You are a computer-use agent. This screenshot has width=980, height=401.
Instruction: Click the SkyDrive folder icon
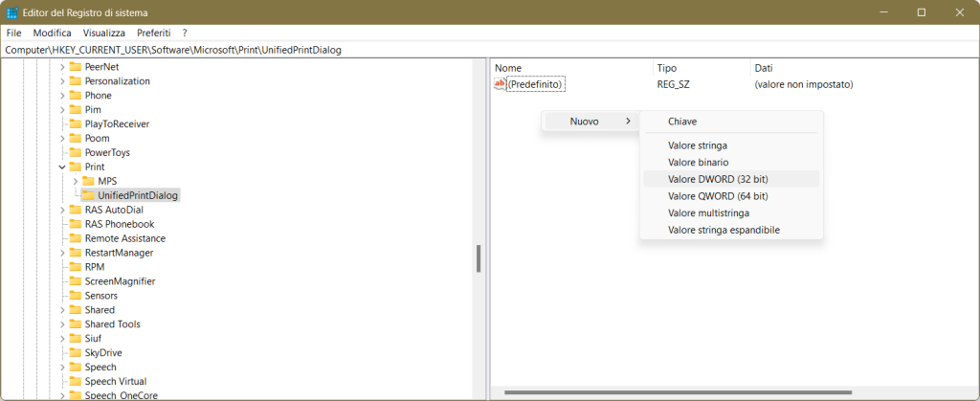click(x=76, y=352)
